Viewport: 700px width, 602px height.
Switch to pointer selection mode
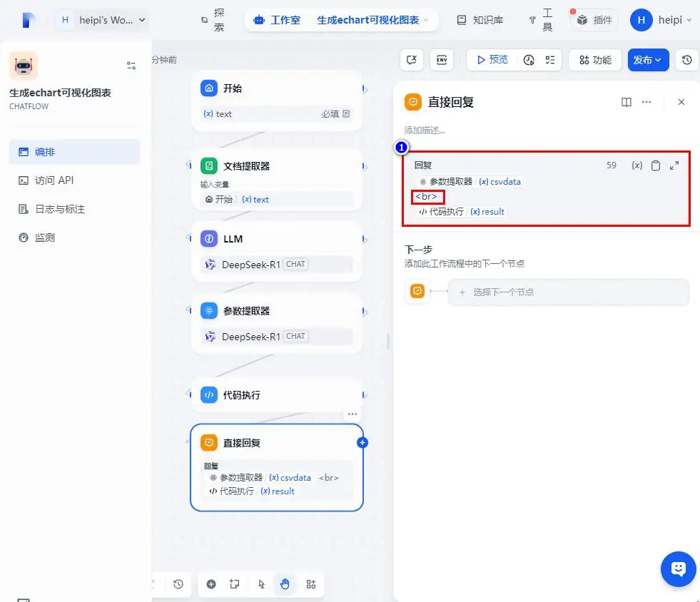click(260, 583)
